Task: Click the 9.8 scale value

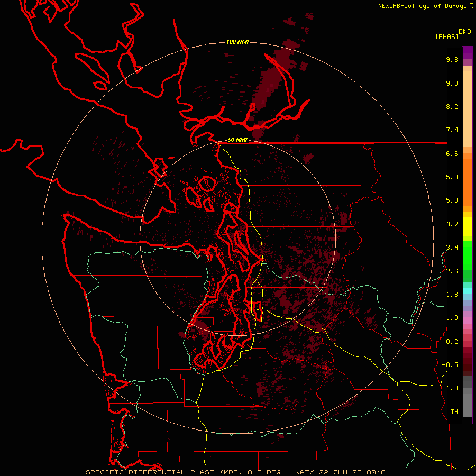Action: click(x=452, y=59)
